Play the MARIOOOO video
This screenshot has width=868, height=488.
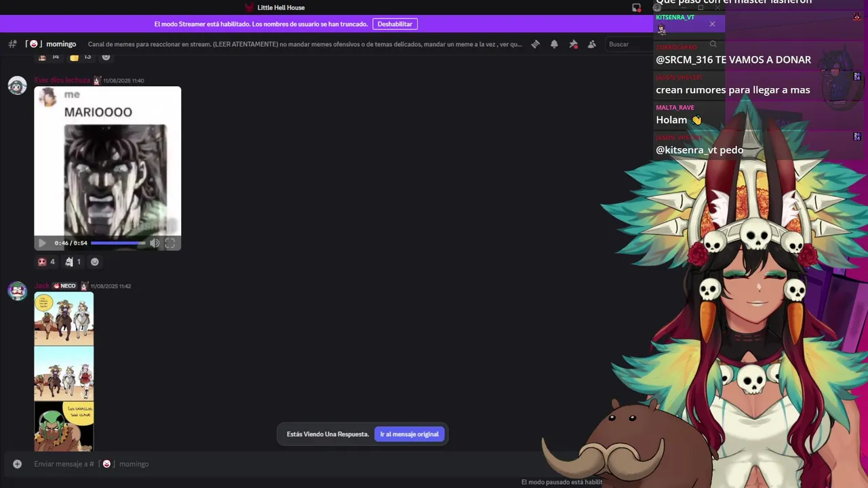[42, 243]
